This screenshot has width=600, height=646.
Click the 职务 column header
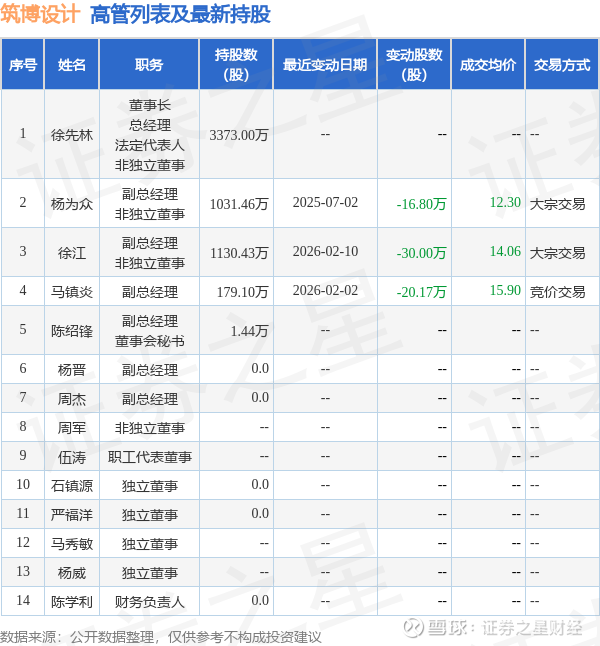149,65
